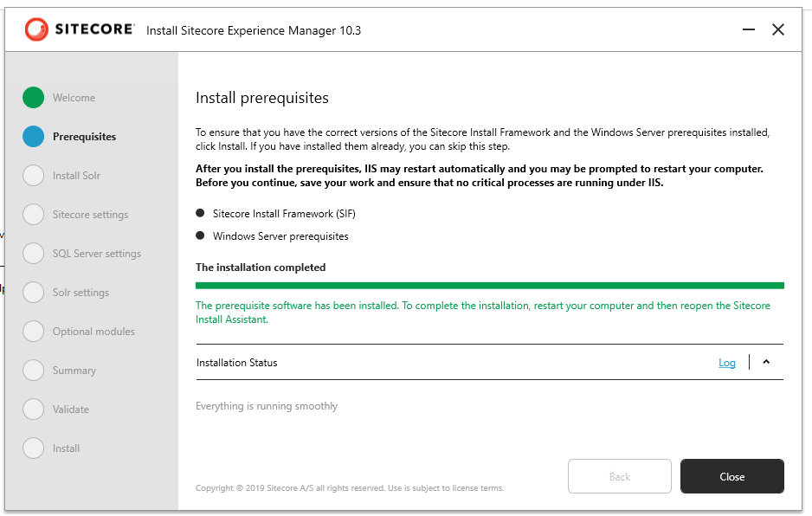The image size is (812, 516).
Task: Click the Sitecore Install Framework (SIF) item
Action: 284,213
